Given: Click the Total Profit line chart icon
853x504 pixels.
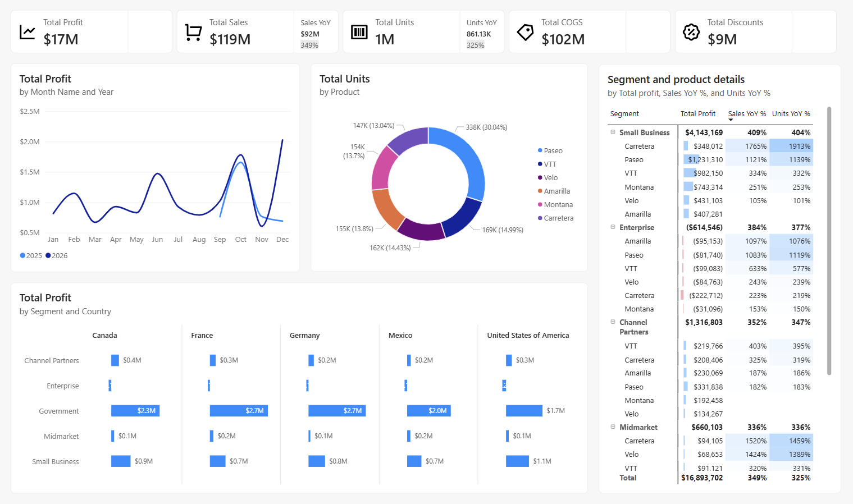Looking at the screenshot, I should [27, 32].
